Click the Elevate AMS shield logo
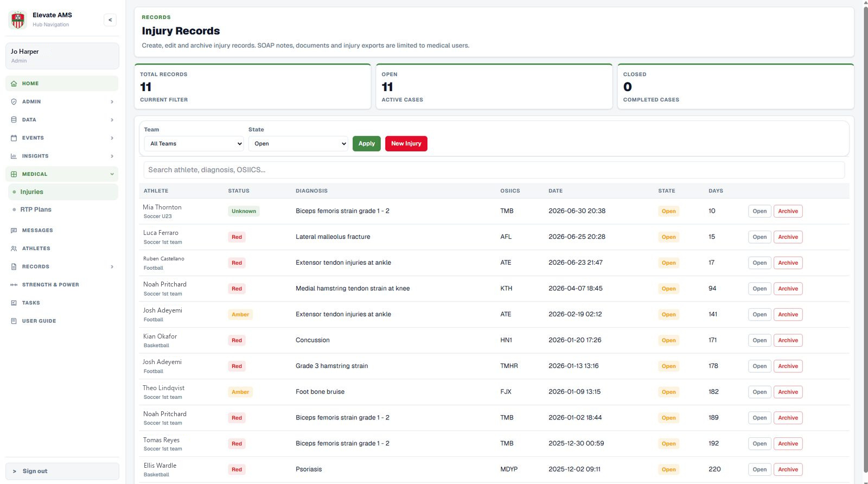The height and width of the screenshot is (484, 868). tap(18, 20)
